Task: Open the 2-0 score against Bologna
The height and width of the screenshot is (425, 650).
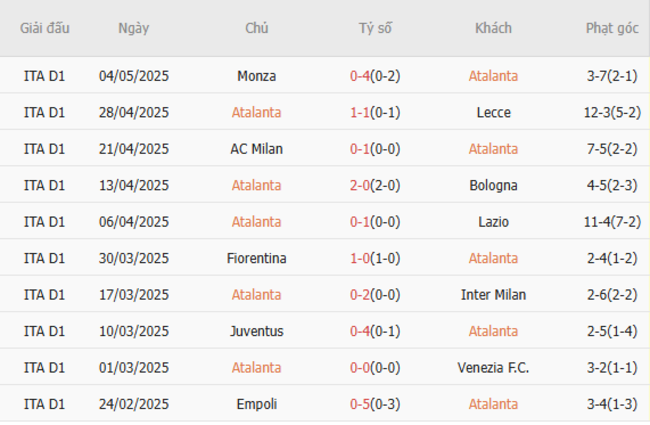Action: (361, 185)
